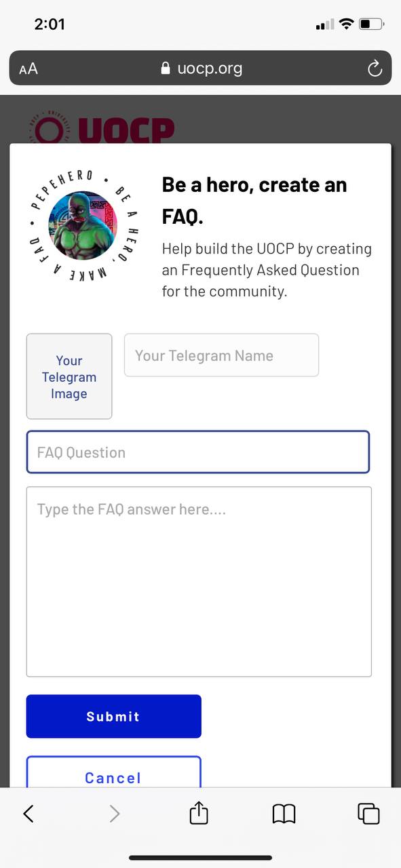The height and width of the screenshot is (868, 401).
Task: Click the FAQ answer text area
Action: [x=199, y=582]
